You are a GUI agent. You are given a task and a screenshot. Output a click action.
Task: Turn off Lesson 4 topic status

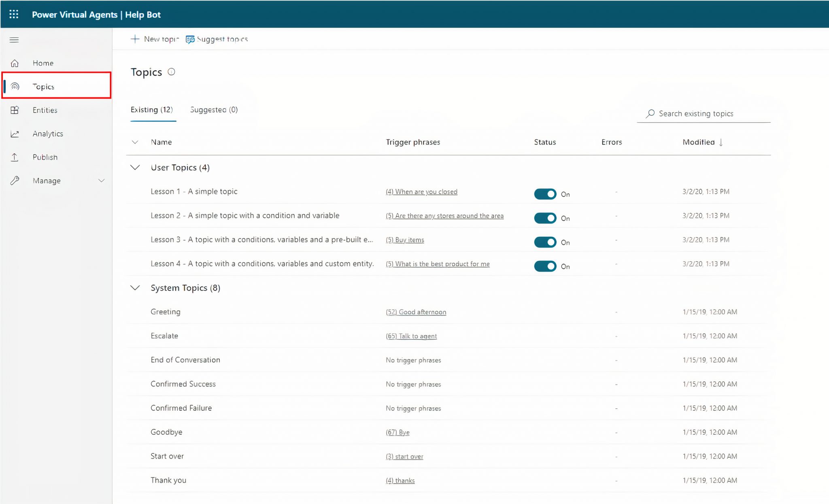545,266
